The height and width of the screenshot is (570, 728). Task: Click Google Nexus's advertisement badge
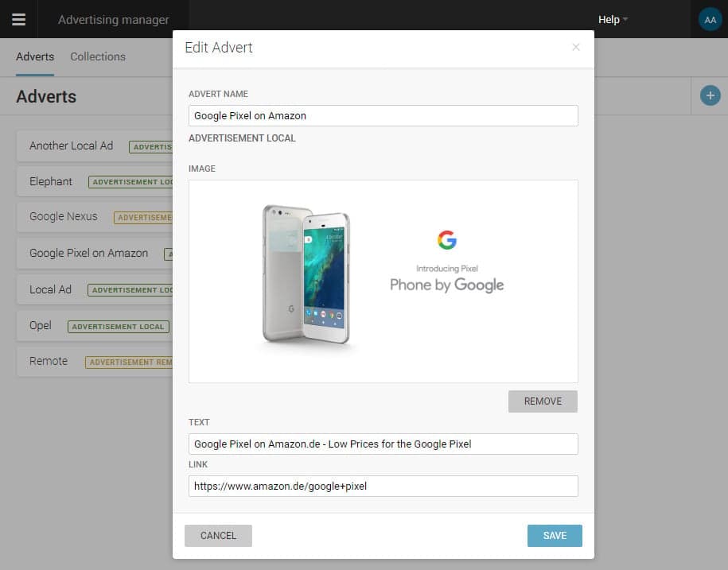pos(143,218)
